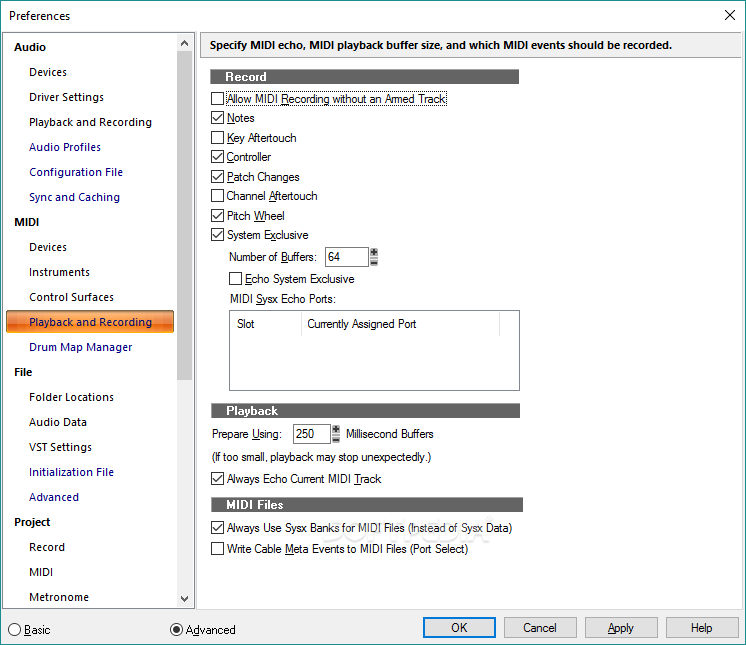Open Audio Playback and Recording page
This screenshot has width=746, height=645.
(x=90, y=122)
